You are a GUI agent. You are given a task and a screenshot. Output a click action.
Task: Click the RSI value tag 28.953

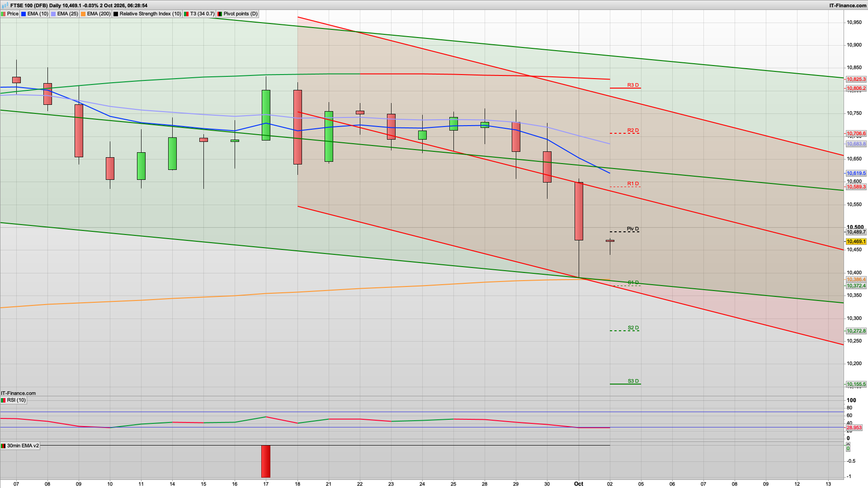pyautogui.click(x=854, y=427)
